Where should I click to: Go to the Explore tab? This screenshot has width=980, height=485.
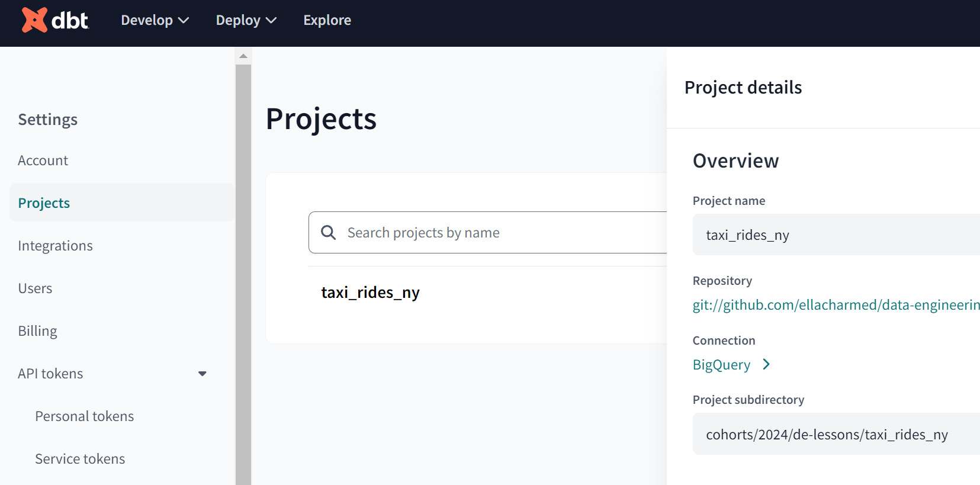point(327,20)
